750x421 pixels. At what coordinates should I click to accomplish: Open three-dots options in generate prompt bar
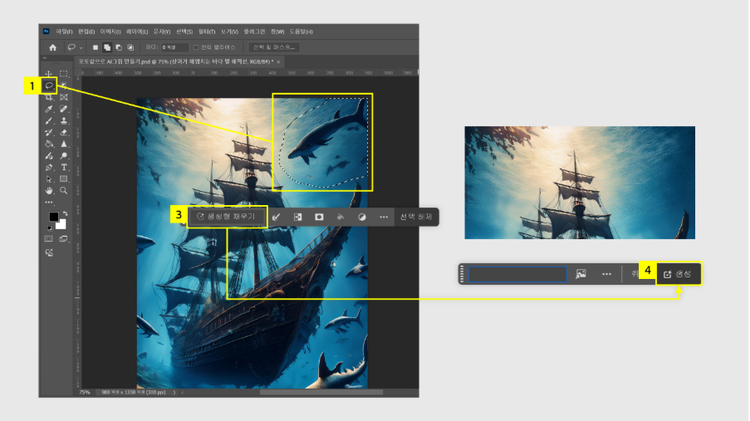pos(607,274)
